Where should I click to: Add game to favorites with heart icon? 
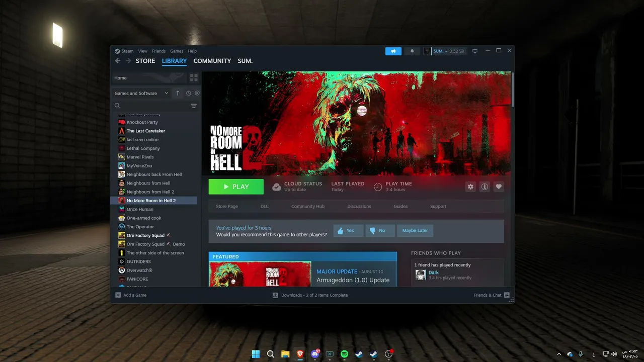tap(499, 187)
